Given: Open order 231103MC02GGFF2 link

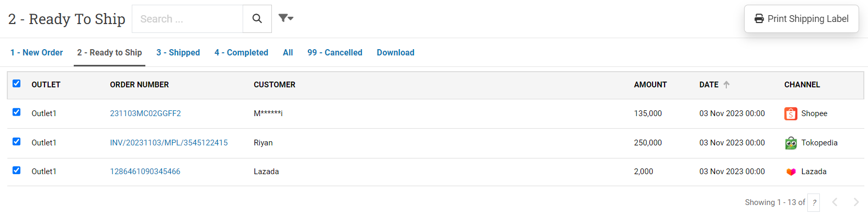Looking at the screenshot, I should coord(145,113).
